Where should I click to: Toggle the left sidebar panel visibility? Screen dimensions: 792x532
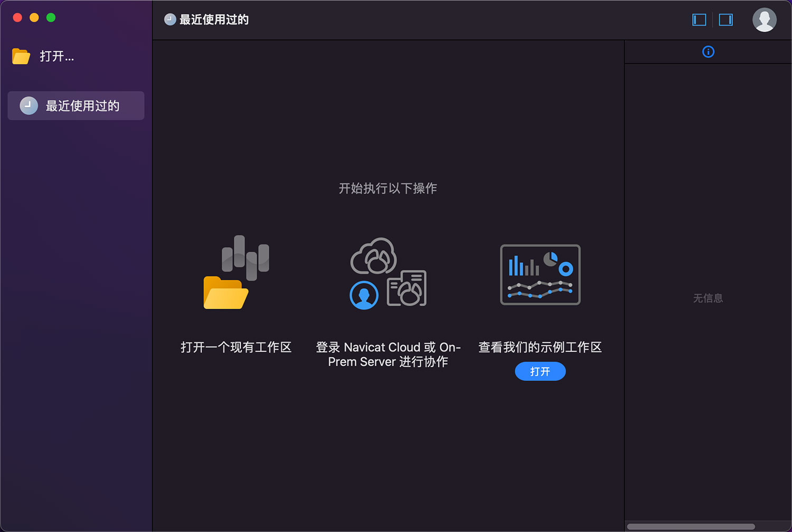[x=699, y=20]
